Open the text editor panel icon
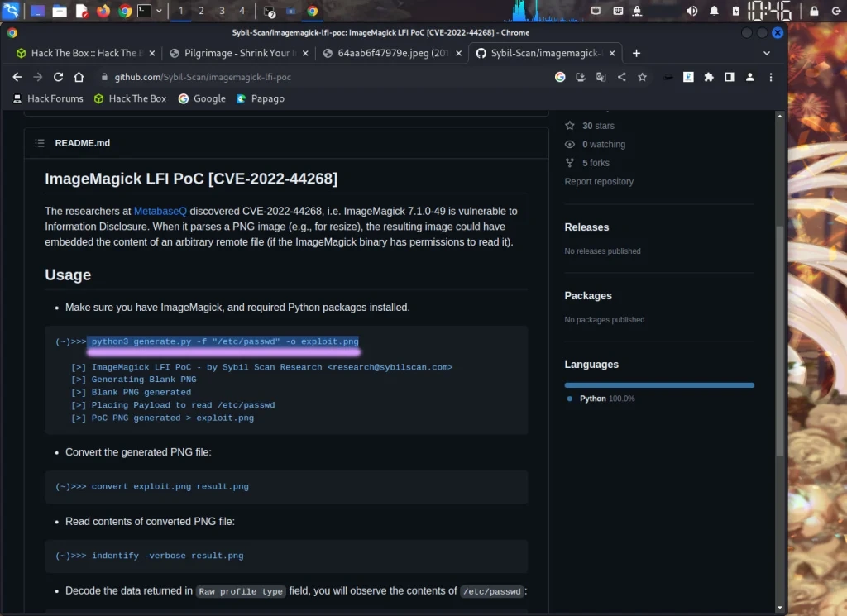The width and height of the screenshot is (847, 616). coord(82,11)
